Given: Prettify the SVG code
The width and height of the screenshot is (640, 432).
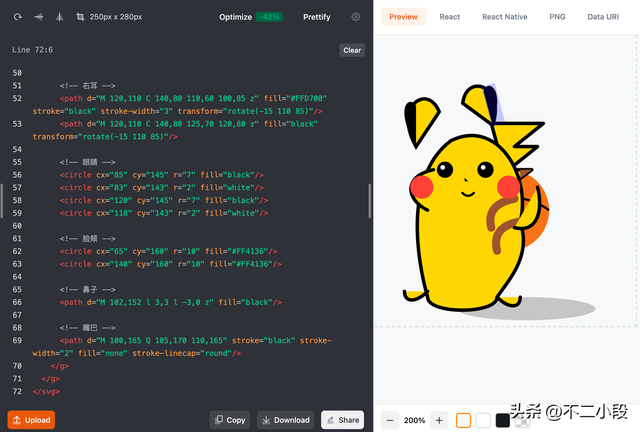Looking at the screenshot, I should coord(316,17).
